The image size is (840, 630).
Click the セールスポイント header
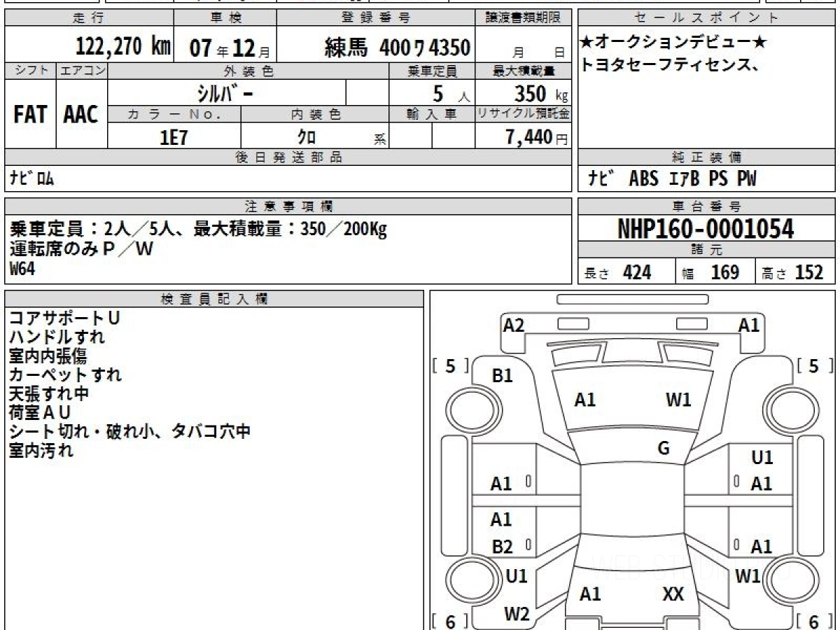[706, 18]
